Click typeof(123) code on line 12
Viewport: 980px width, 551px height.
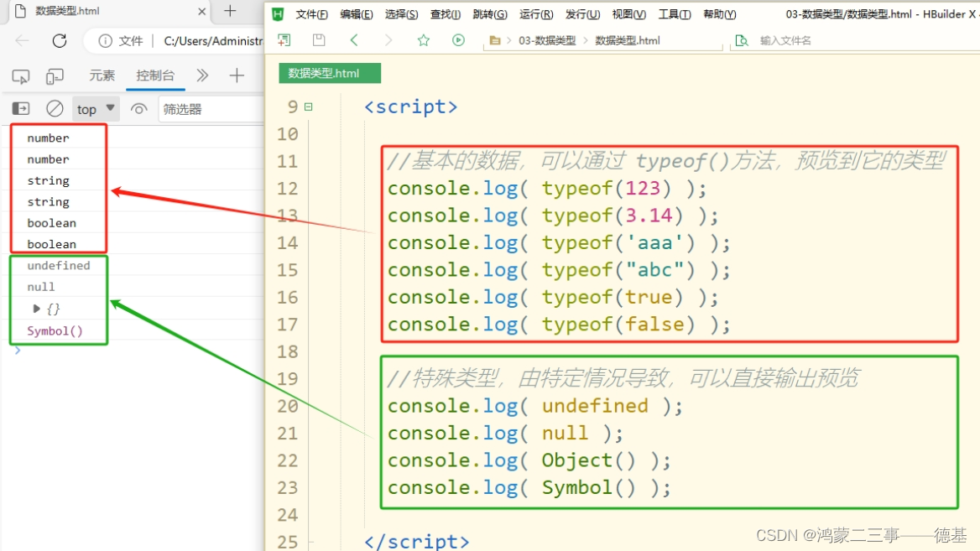607,188
